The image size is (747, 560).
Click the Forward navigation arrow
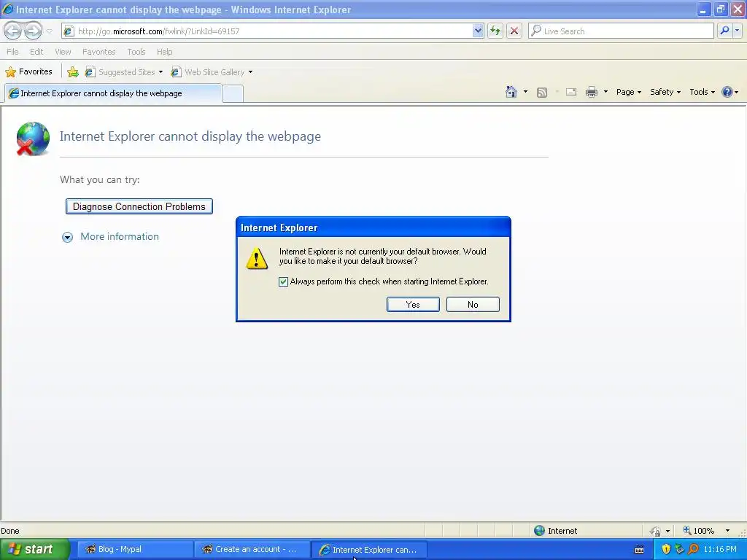(x=33, y=31)
